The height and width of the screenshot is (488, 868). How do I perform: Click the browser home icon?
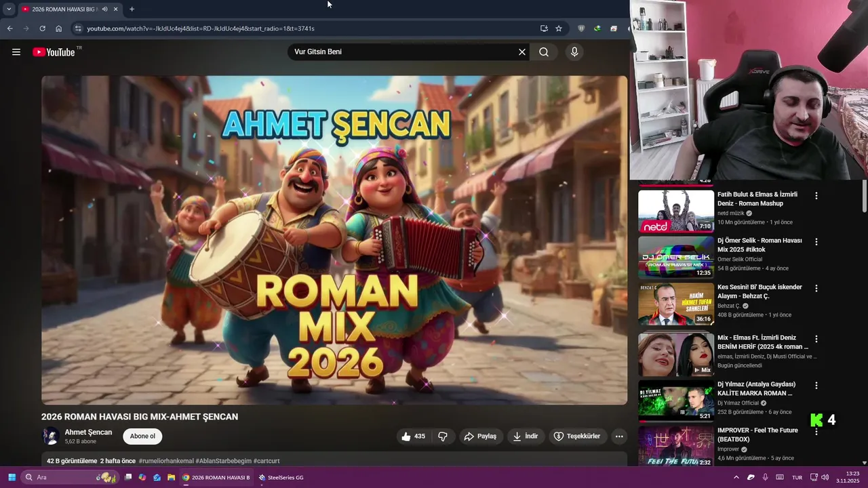pos(59,28)
